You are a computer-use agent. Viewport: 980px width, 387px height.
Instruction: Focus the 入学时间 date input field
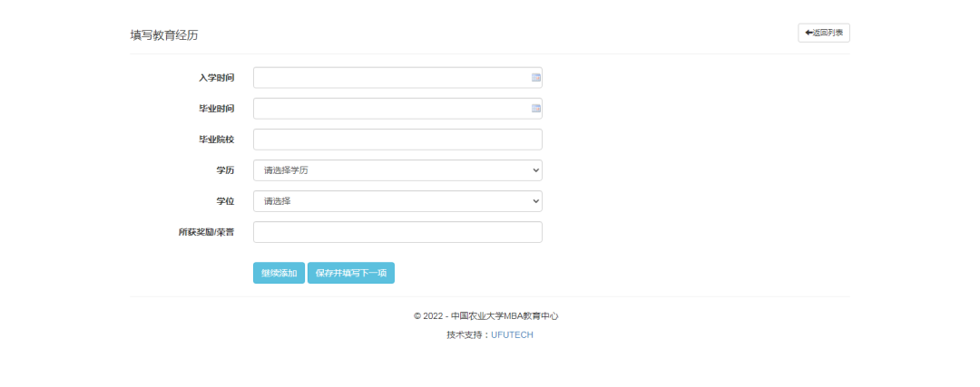[390, 78]
